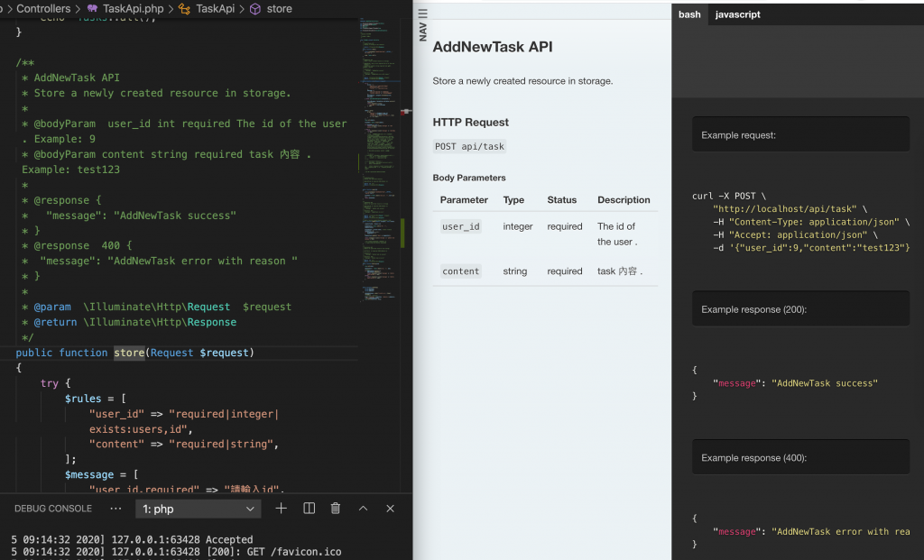Viewport: 924px width, 560px height.
Task: Switch to DEBUG CONSOLE tab
Action: click(53, 509)
